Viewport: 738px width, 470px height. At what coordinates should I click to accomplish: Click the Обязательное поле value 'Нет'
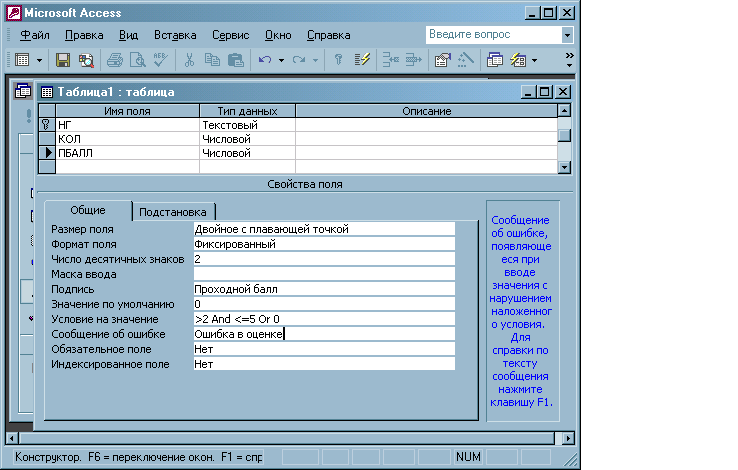click(324, 349)
